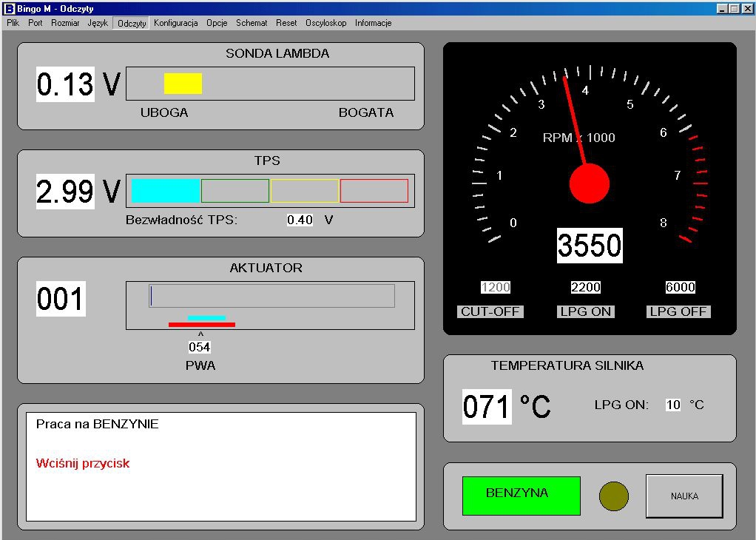Click the LPG ON rpm value 2200
Viewport: 756px width, 540px height.
point(585,288)
